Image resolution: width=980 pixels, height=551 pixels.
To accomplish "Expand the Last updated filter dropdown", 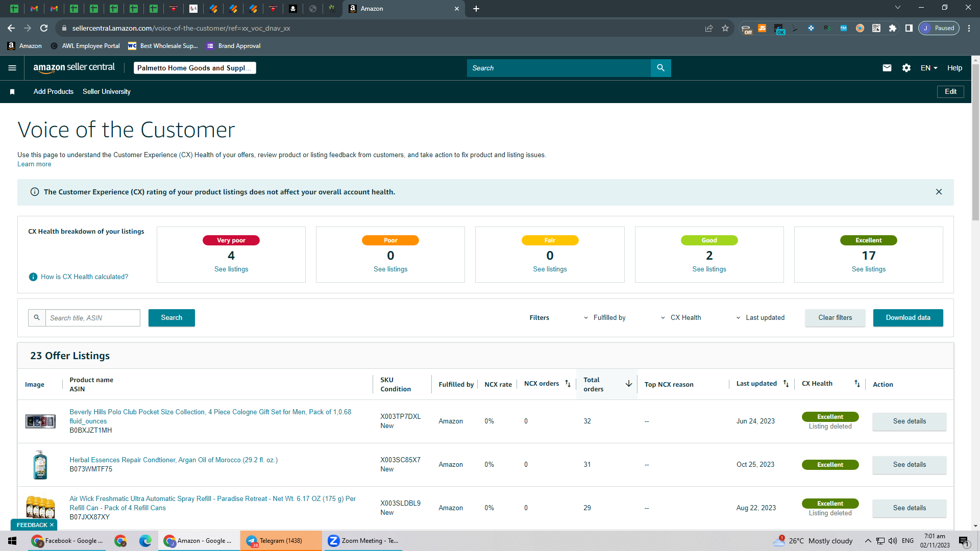I will (760, 317).
